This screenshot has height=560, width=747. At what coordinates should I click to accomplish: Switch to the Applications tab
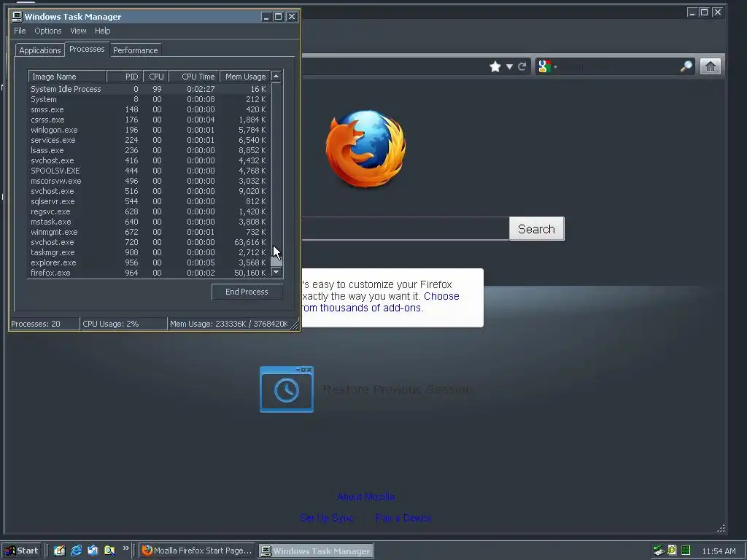pyautogui.click(x=40, y=50)
